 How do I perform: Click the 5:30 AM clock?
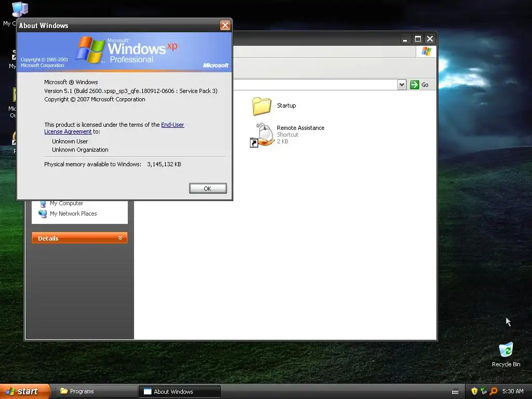click(513, 391)
